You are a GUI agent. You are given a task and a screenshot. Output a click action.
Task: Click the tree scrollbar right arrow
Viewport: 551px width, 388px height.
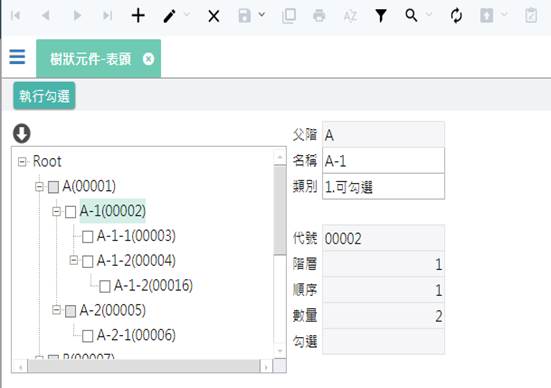(x=266, y=367)
